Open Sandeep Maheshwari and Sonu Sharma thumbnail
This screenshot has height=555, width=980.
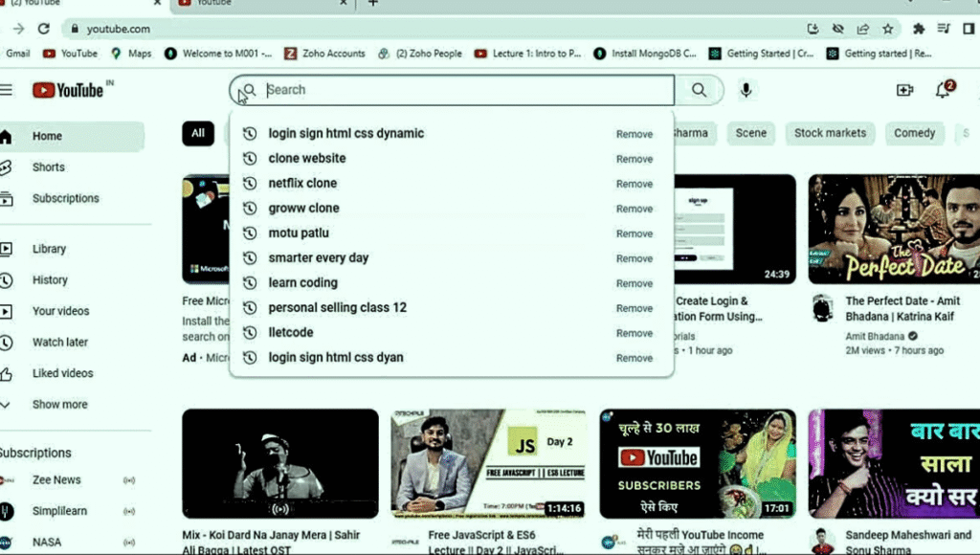[x=894, y=464]
